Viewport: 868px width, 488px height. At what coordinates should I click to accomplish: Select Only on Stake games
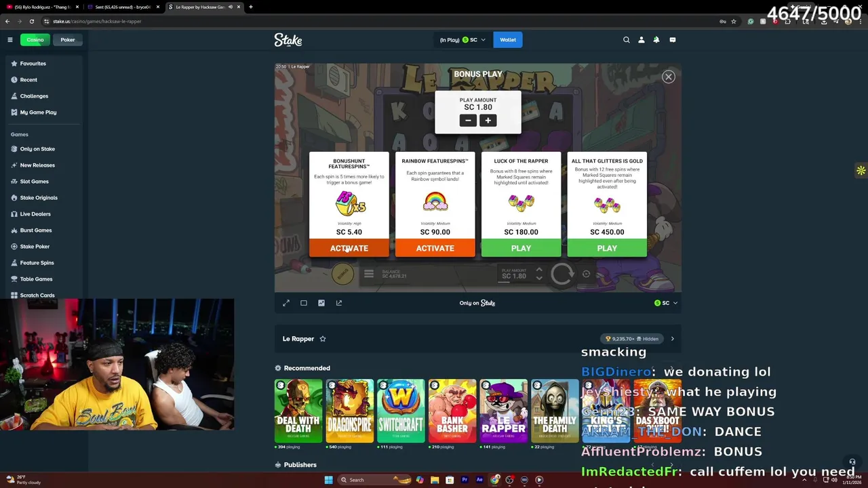click(x=37, y=149)
